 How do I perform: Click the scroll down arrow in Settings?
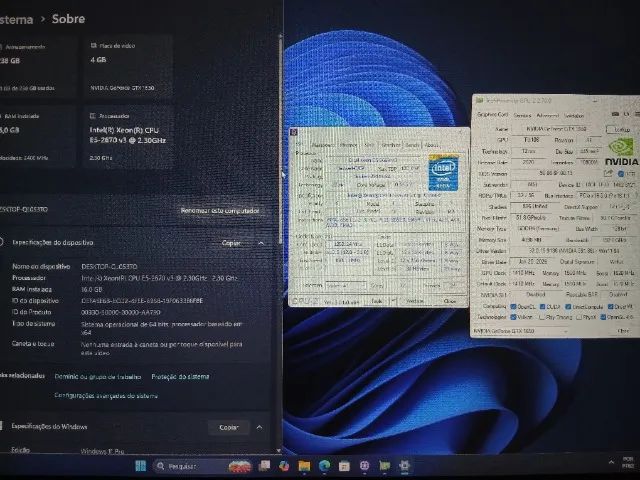coord(279,451)
